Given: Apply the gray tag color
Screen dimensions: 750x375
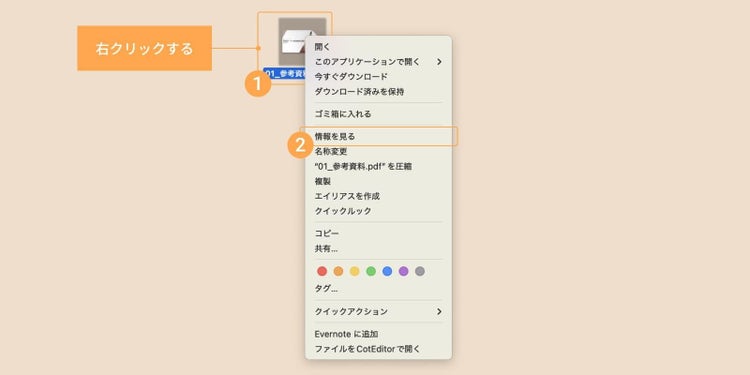Looking at the screenshot, I should point(420,271).
